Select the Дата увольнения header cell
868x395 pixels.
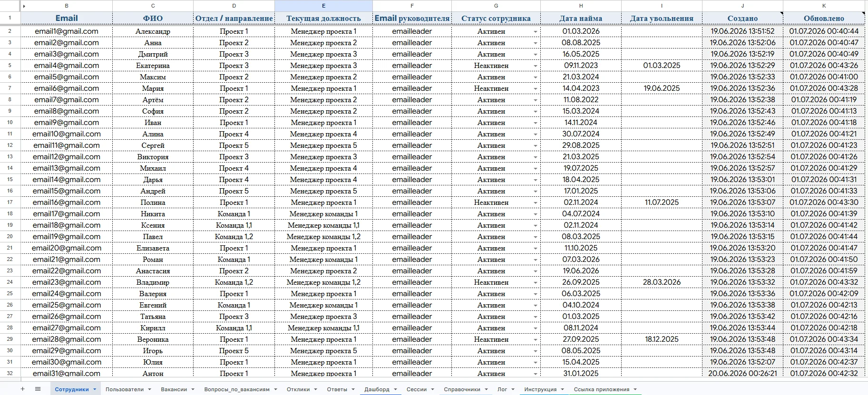(x=662, y=18)
